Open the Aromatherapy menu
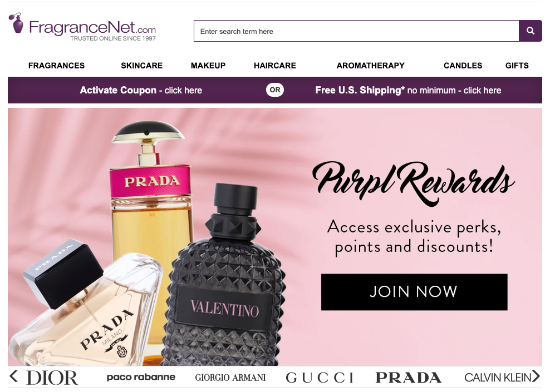Viewport: 550px width, 392px height. (370, 66)
